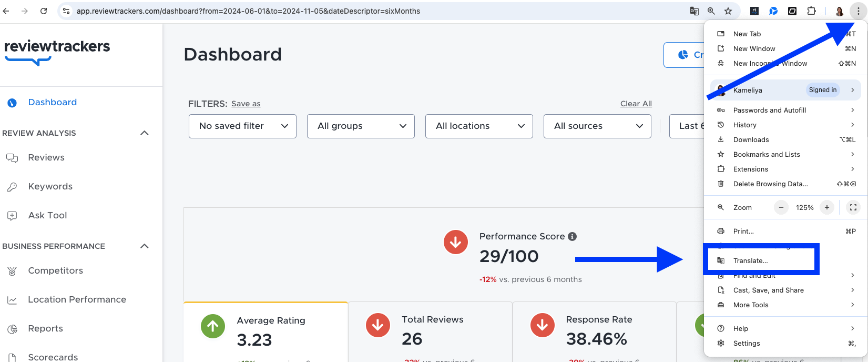Click the Performance Score value 29/100

[509, 256]
